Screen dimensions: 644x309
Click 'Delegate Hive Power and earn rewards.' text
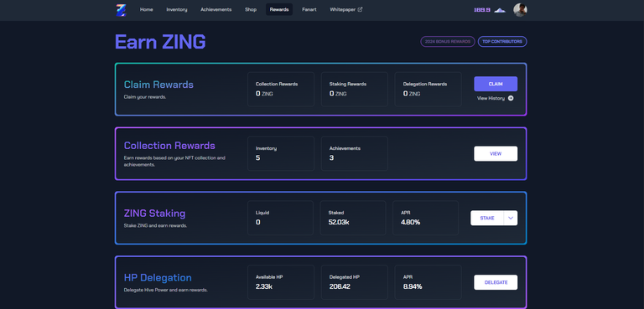point(165,290)
